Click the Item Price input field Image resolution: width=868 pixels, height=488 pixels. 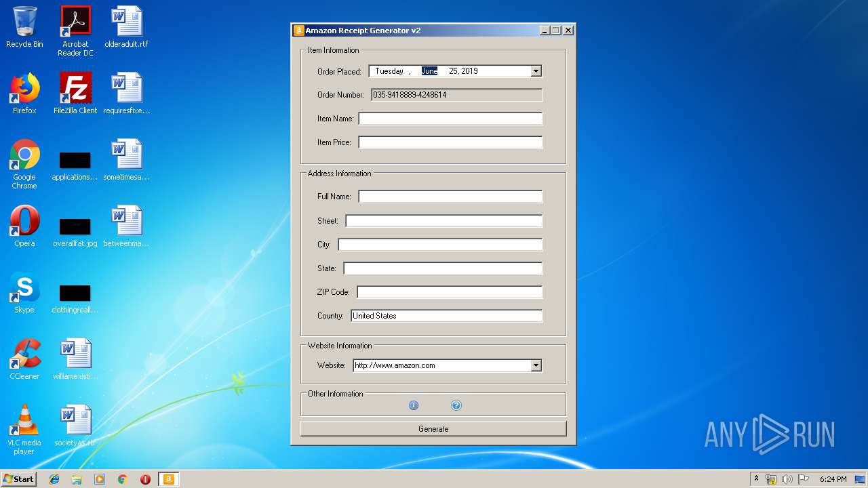tap(450, 142)
